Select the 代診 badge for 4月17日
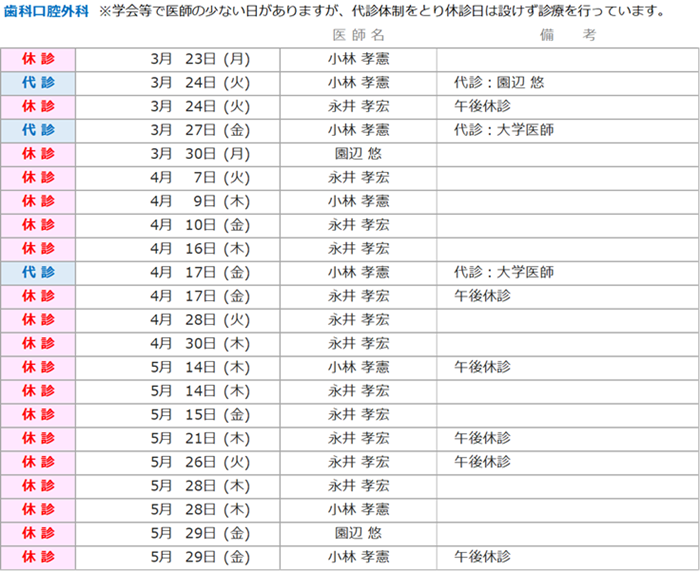Image resolution: width=700 pixels, height=571 pixels. coord(39,272)
